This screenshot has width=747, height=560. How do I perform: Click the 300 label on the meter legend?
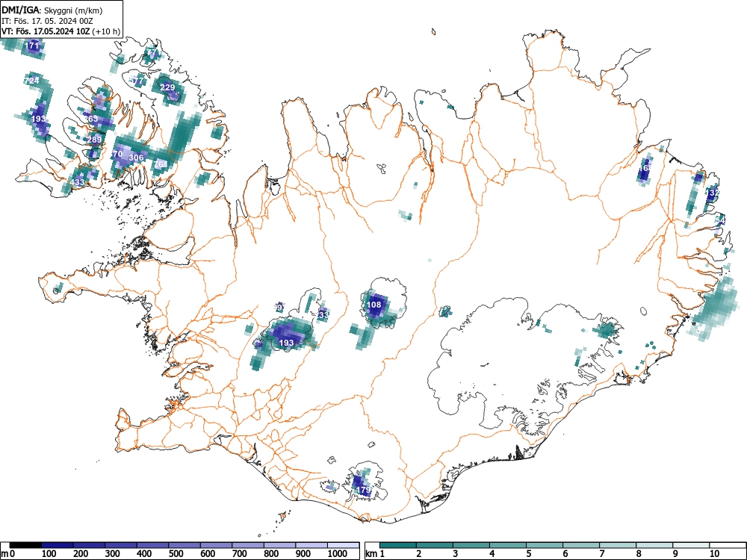pyautogui.click(x=113, y=554)
